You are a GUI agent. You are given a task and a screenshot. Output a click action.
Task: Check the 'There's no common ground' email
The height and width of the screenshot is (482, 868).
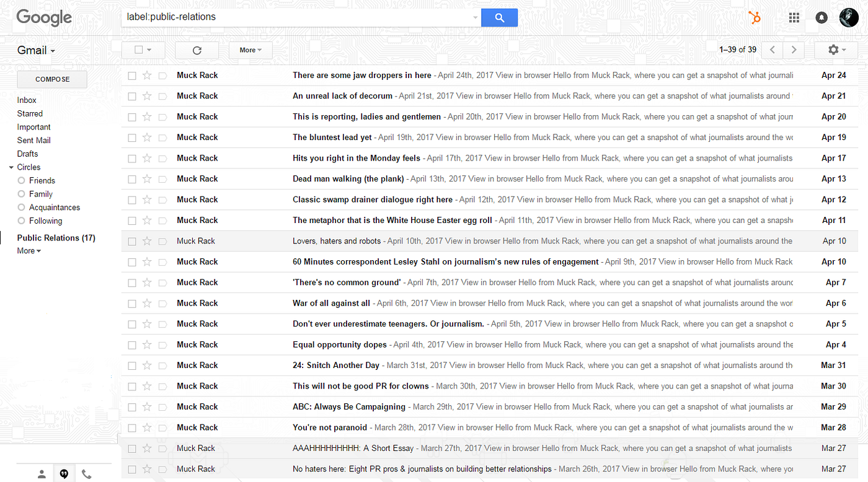132,283
